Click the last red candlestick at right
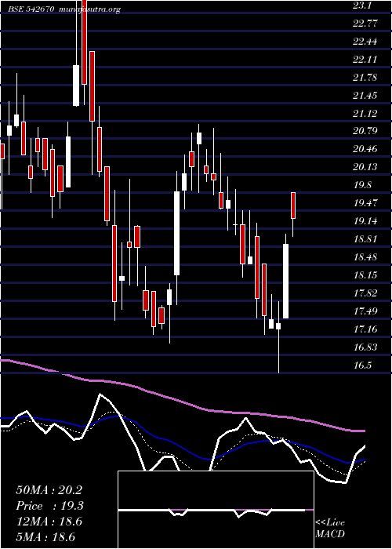The width and height of the screenshot is (392, 549). coord(293,205)
